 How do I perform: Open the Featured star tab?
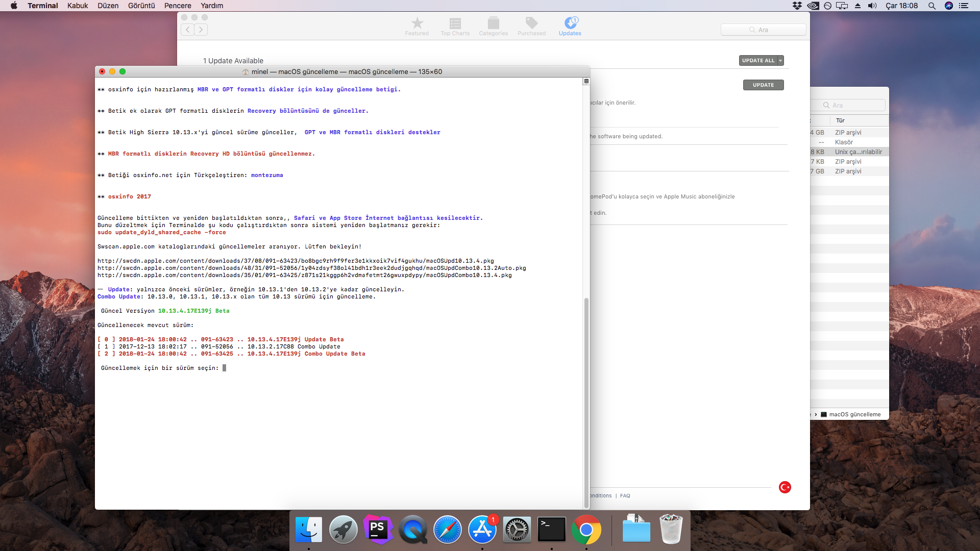pyautogui.click(x=417, y=26)
